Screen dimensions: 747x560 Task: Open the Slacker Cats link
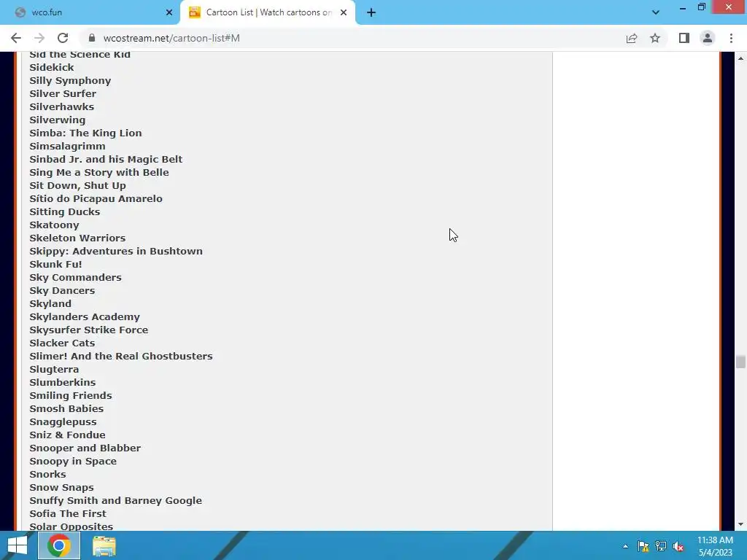[62, 343]
